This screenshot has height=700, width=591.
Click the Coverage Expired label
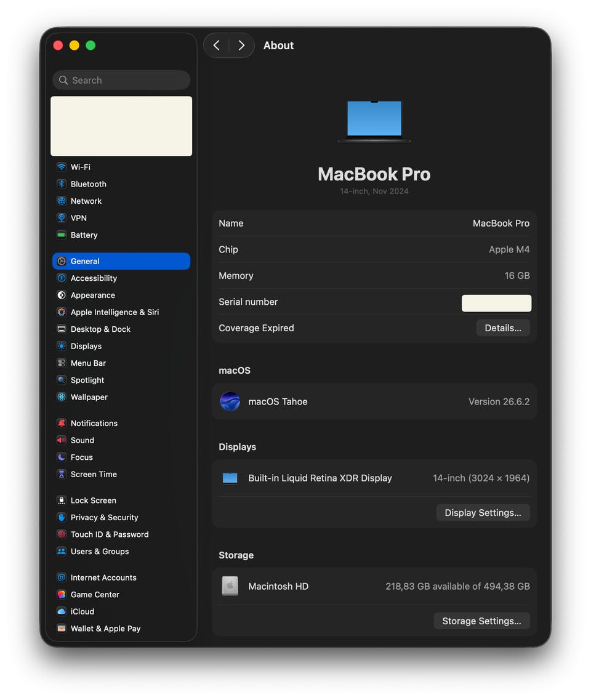pyautogui.click(x=256, y=328)
